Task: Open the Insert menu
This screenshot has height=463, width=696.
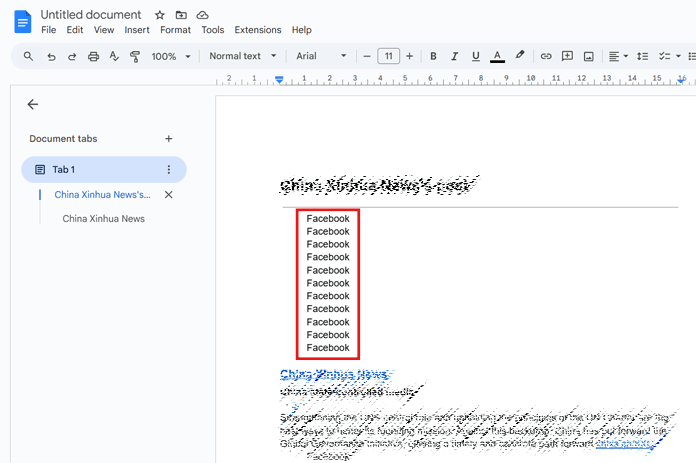Action: pyautogui.click(x=137, y=30)
